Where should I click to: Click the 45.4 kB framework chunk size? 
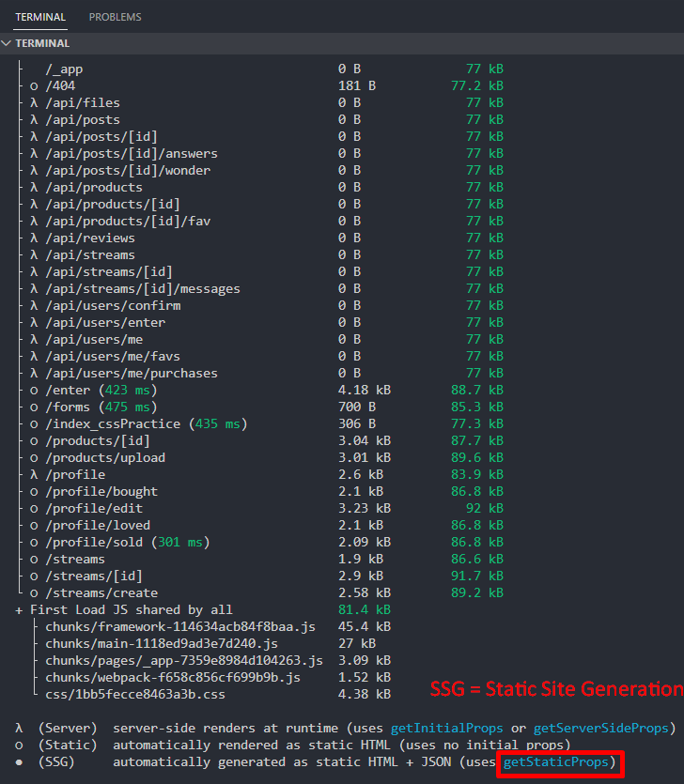click(x=365, y=627)
